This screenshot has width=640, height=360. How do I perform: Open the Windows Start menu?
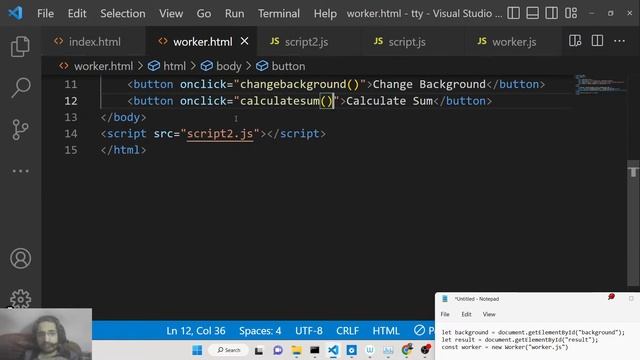[x=197, y=350]
